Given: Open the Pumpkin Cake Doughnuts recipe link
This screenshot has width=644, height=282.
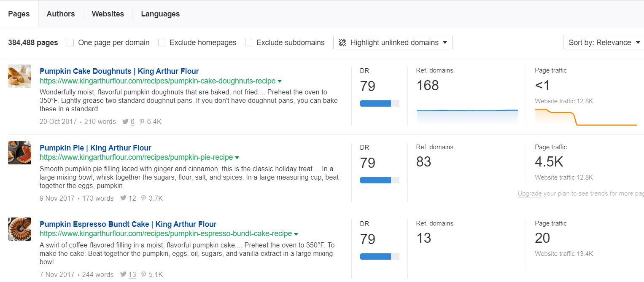Looking at the screenshot, I should [x=119, y=71].
